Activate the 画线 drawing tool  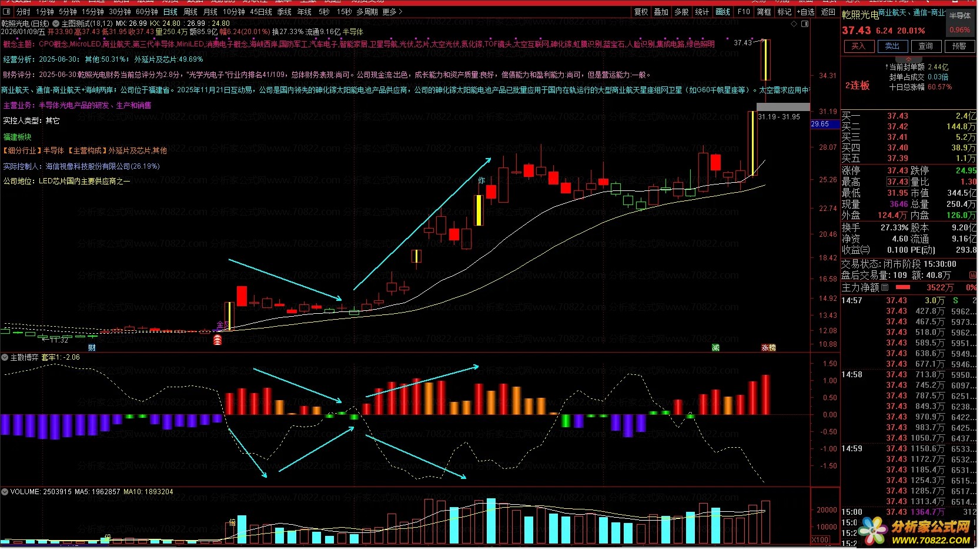[723, 12]
